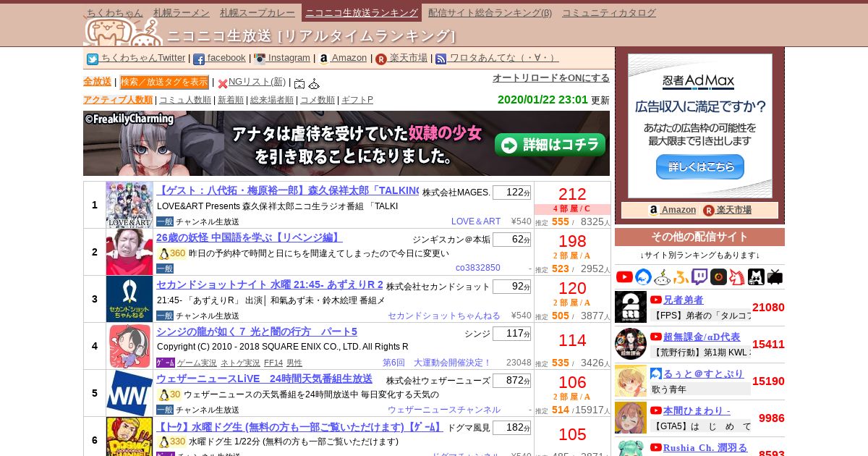Switch to 札幌ラーメン tab
The image size is (868, 456).
182,12
